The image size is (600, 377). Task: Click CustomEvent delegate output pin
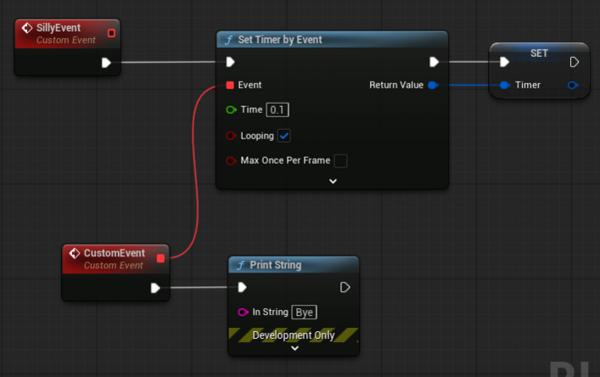coord(161,258)
